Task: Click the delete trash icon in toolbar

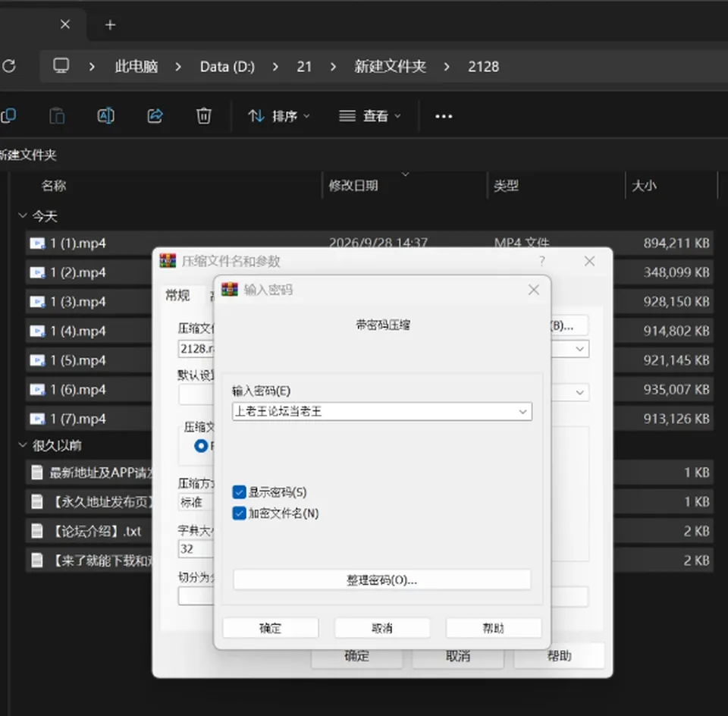Action: pyautogui.click(x=203, y=115)
